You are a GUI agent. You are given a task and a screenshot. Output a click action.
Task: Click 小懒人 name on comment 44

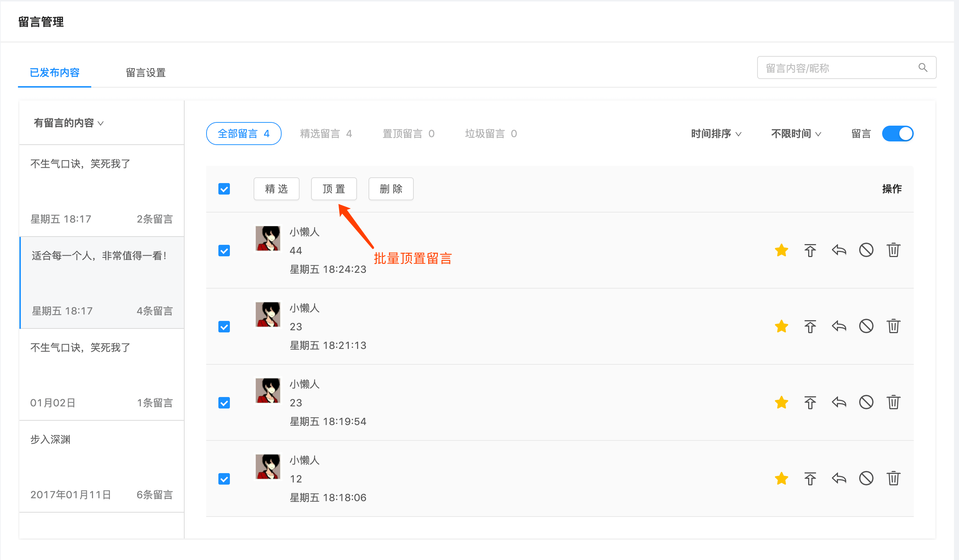point(305,232)
